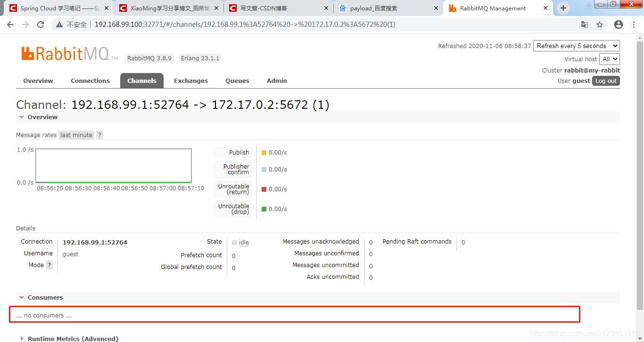Click the '... no consumers ...' text
The image size is (644, 342).
point(44,316)
